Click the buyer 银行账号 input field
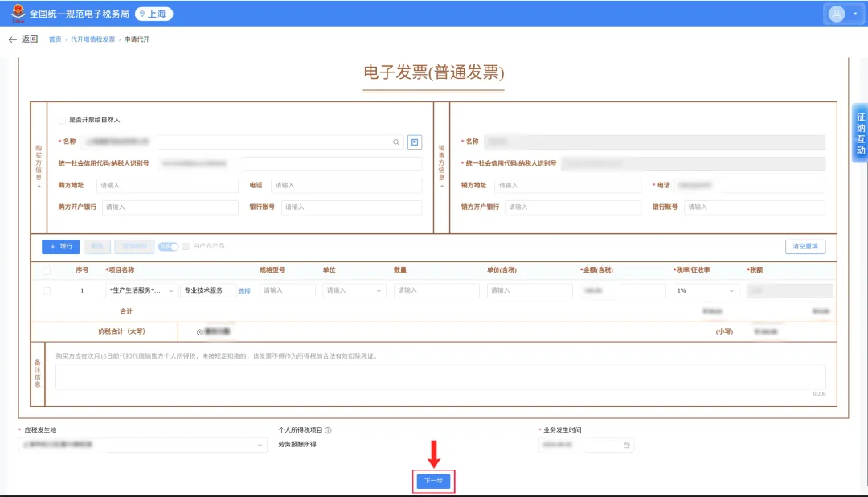The width and height of the screenshot is (868, 497). point(351,207)
